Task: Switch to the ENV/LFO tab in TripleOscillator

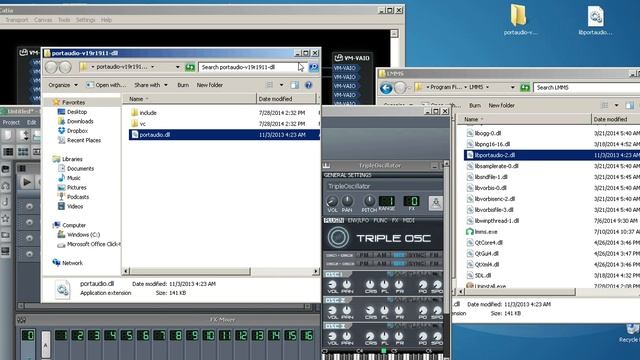Action: (358, 220)
